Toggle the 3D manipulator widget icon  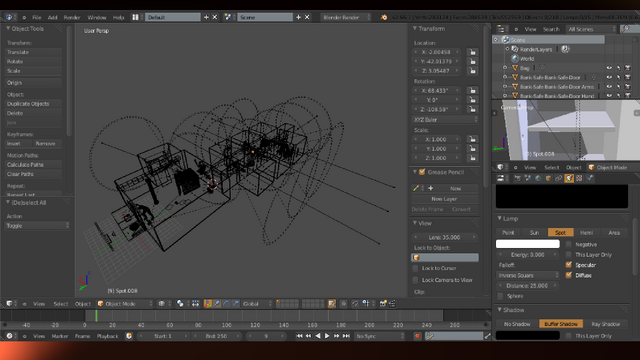point(208,303)
